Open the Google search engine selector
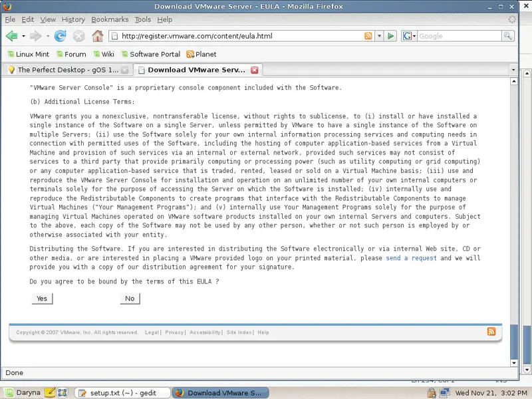Viewport: 532px width, 399px height. click(409, 36)
